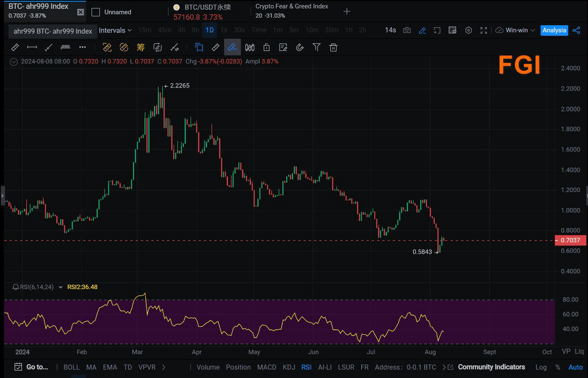Select the diagonal trend line tool
Screen dimensions: 588x378
pos(49,47)
